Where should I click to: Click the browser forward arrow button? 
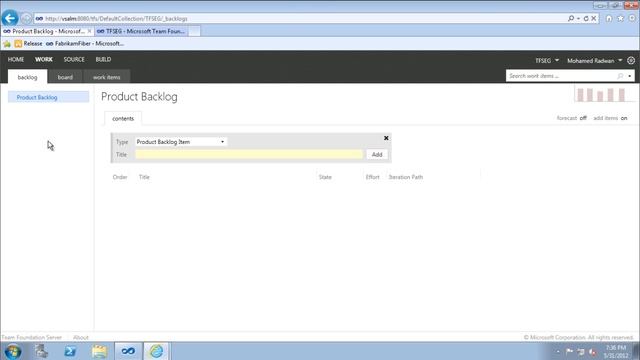point(26,19)
